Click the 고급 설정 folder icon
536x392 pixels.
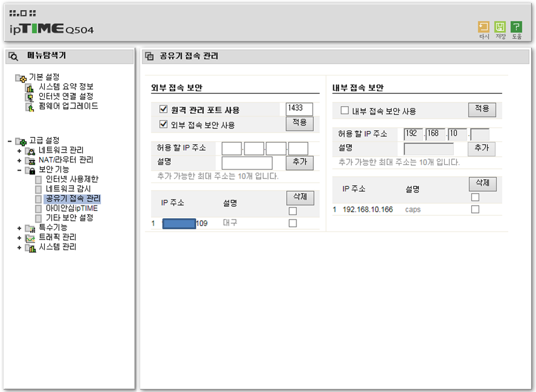tap(20, 141)
